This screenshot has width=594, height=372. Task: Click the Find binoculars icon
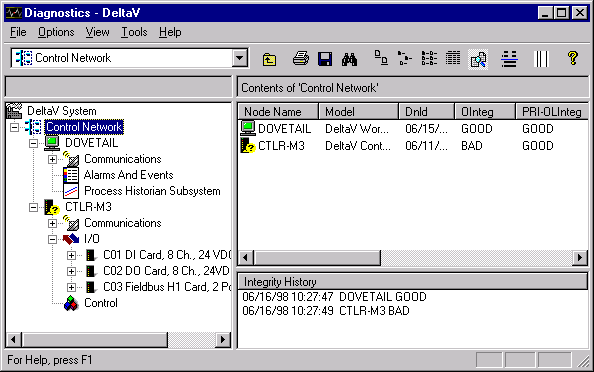click(349, 59)
